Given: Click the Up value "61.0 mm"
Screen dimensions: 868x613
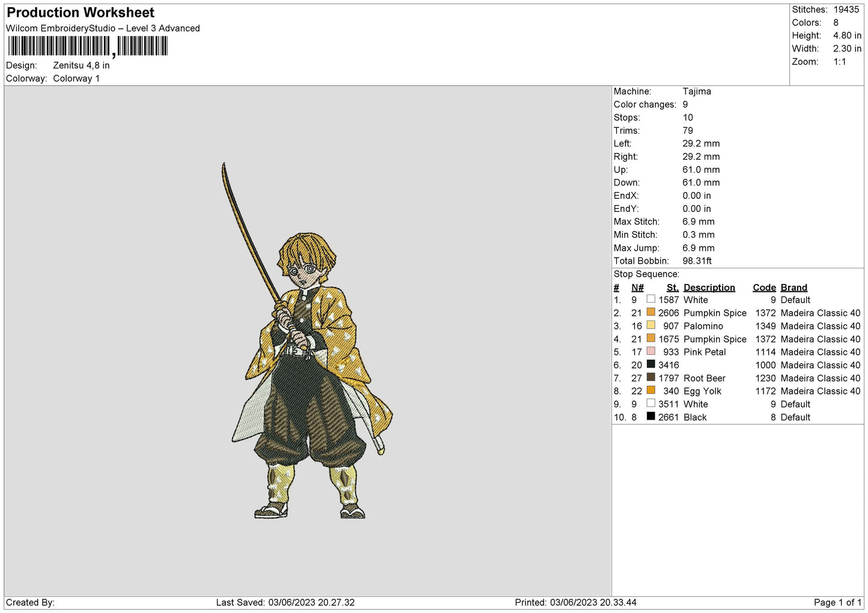Looking at the screenshot, I should [701, 170].
